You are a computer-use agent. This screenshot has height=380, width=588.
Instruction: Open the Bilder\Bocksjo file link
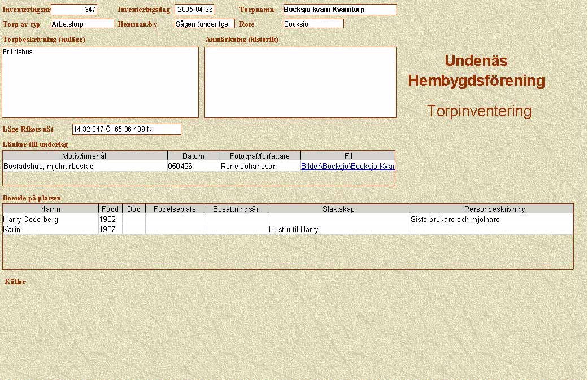click(347, 167)
